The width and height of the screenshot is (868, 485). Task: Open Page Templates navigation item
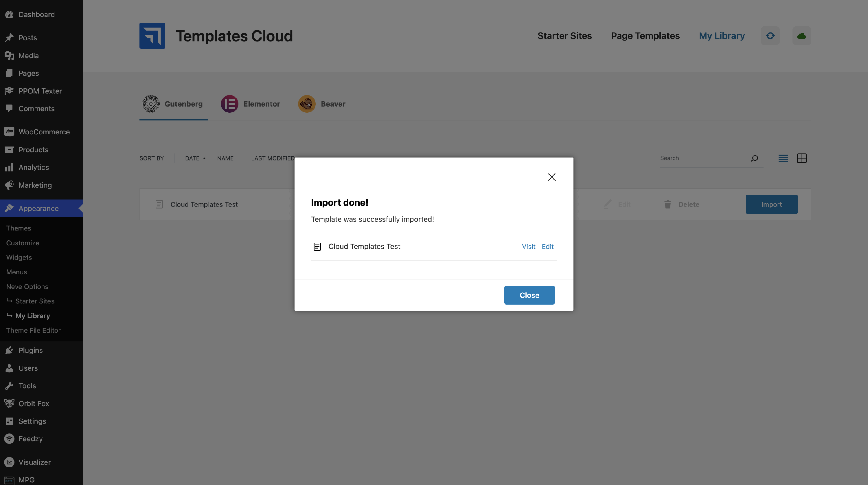pyautogui.click(x=645, y=36)
